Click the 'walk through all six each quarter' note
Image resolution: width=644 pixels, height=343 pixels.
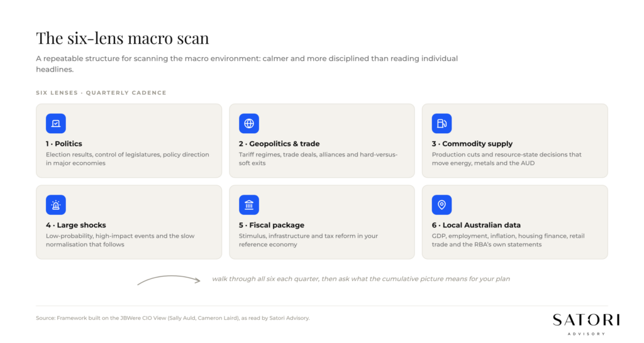click(361, 278)
